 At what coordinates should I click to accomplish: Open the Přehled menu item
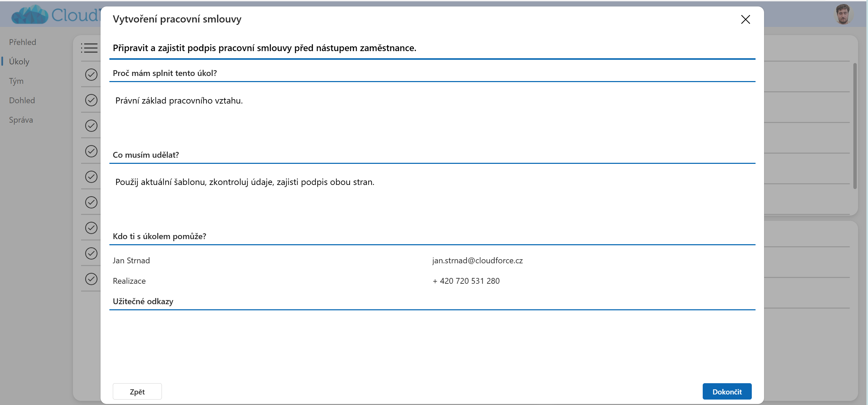pos(22,42)
